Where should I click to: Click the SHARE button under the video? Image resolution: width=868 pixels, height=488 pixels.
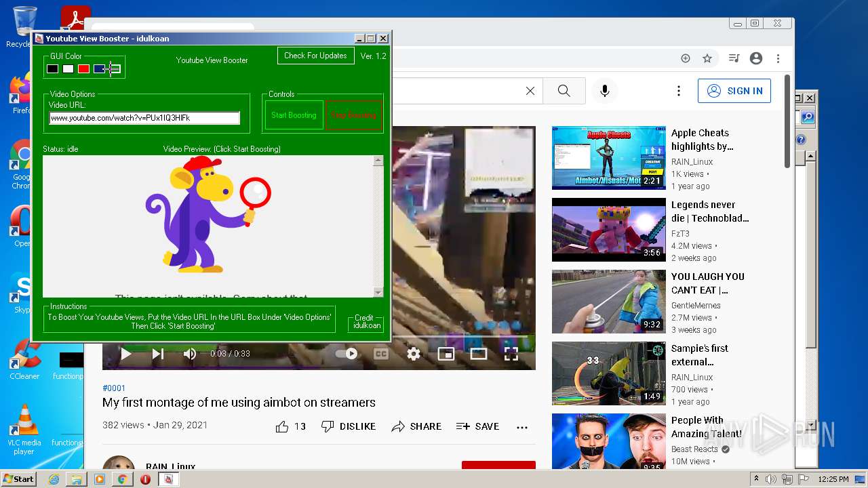pyautogui.click(x=416, y=426)
